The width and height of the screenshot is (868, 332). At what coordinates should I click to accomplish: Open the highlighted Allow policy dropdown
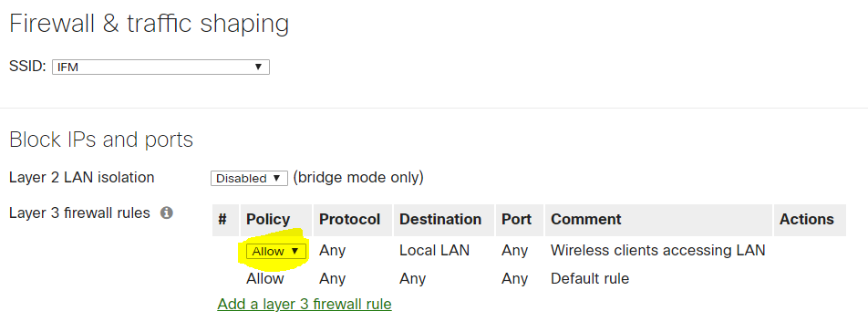click(275, 251)
